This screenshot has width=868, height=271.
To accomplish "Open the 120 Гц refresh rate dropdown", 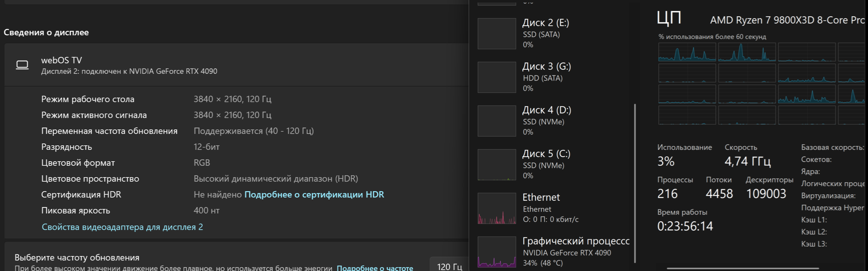I will [449, 264].
